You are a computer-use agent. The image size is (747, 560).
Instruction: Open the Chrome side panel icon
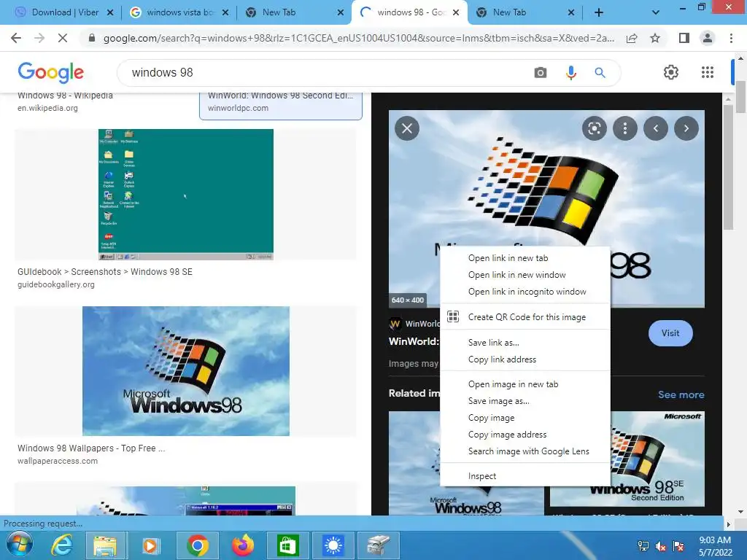coord(684,38)
